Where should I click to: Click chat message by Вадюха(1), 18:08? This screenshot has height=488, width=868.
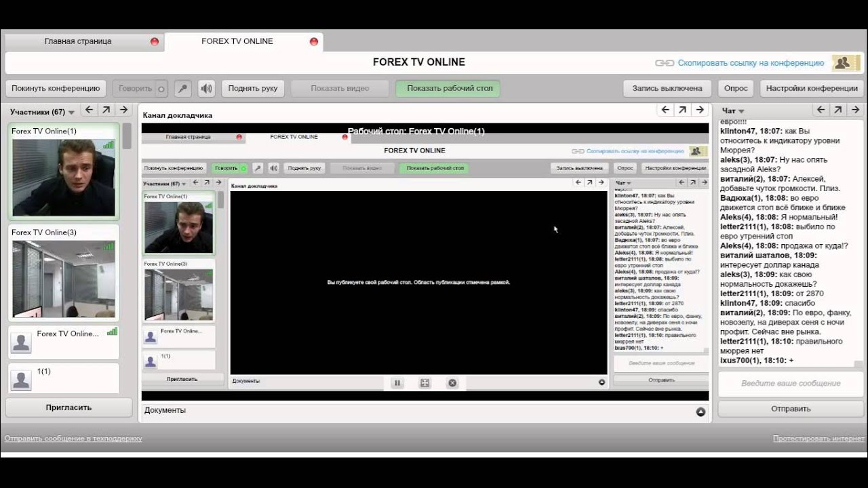click(783, 203)
